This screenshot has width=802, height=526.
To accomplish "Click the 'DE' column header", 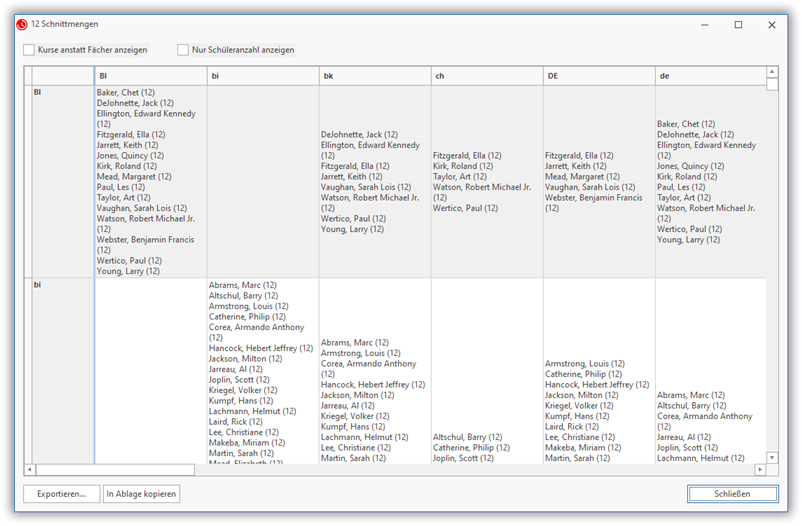I will pyautogui.click(x=599, y=75).
